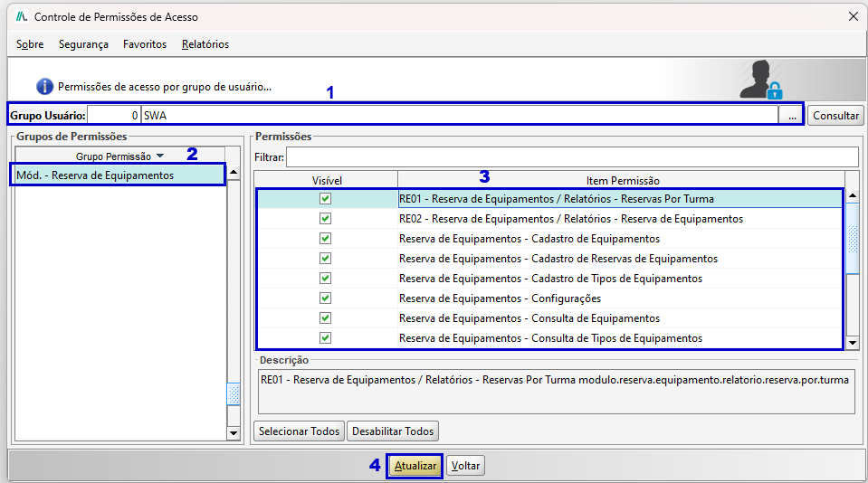Viewport: 868px width, 483px height.
Task: Click the Voltar button
Action: point(465,466)
